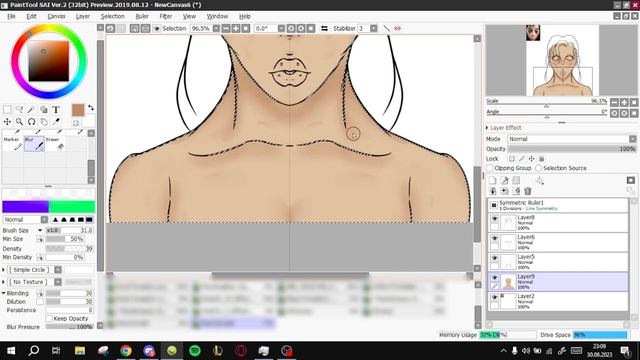Select the shape tool
Viewport: 640px width, 360px height.
tap(44, 109)
